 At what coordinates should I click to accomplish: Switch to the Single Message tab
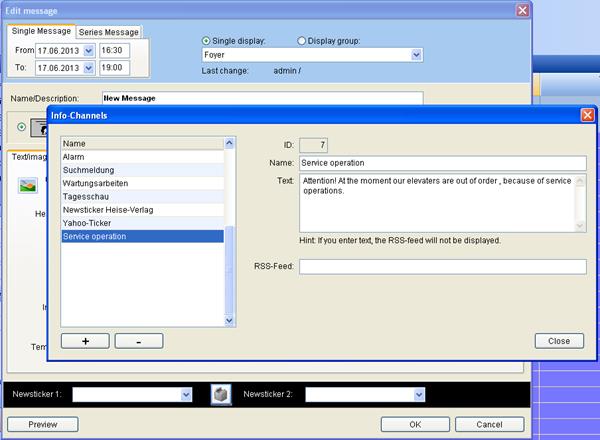[x=42, y=31]
